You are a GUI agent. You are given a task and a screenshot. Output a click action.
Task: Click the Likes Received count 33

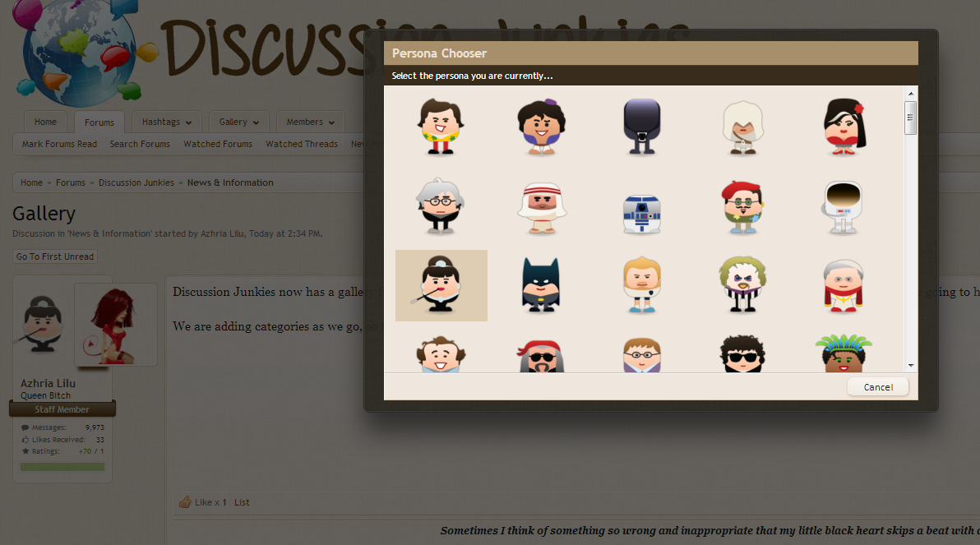(x=100, y=440)
